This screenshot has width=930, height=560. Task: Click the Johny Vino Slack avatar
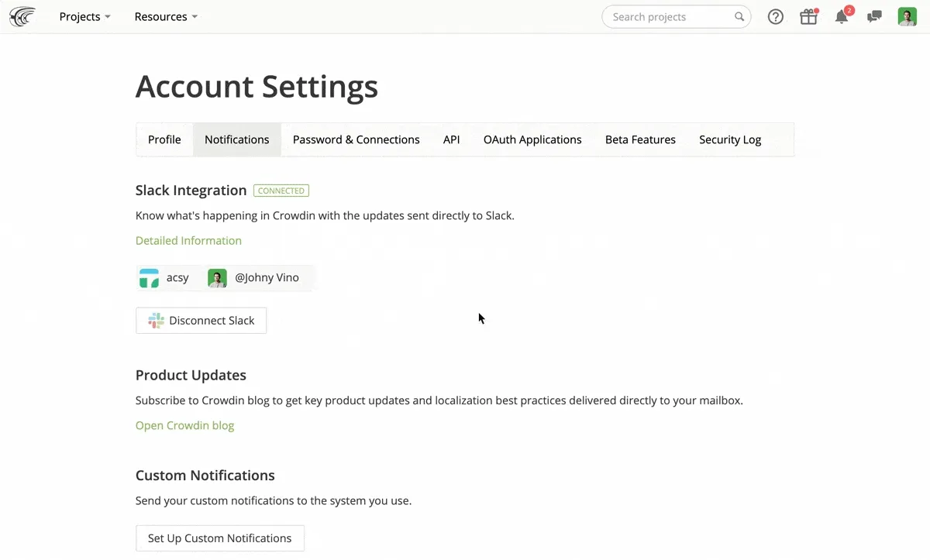(x=217, y=278)
